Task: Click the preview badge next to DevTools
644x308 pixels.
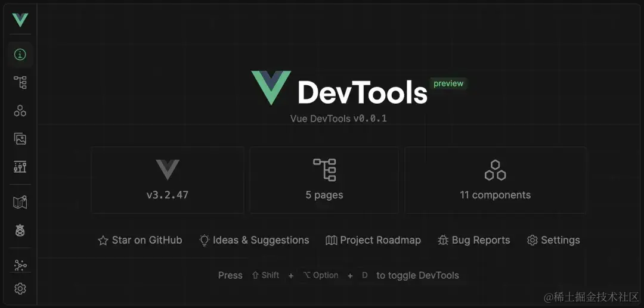Action: [448, 83]
